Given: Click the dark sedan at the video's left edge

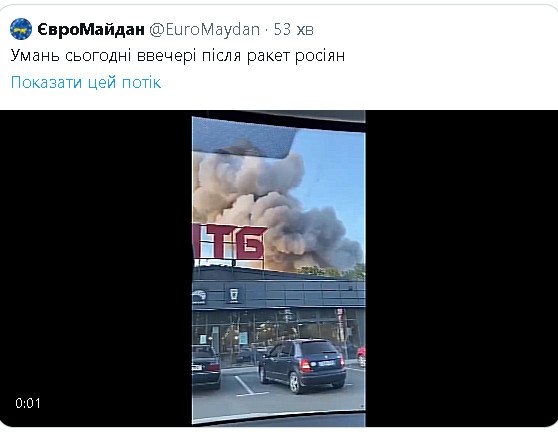Looking at the screenshot, I should tap(206, 366).
